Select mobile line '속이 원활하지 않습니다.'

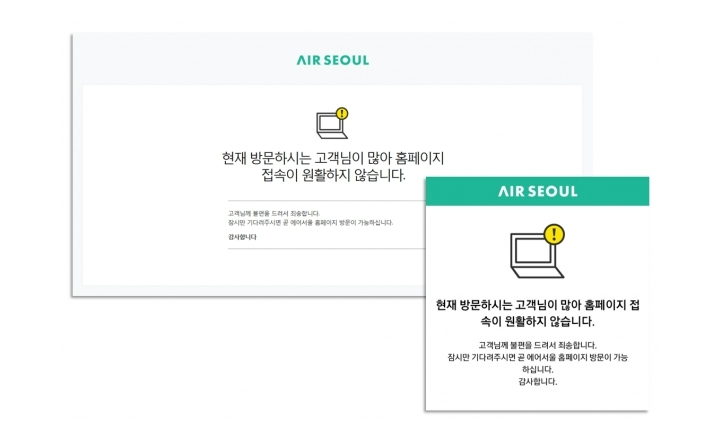tap(537, 322)
